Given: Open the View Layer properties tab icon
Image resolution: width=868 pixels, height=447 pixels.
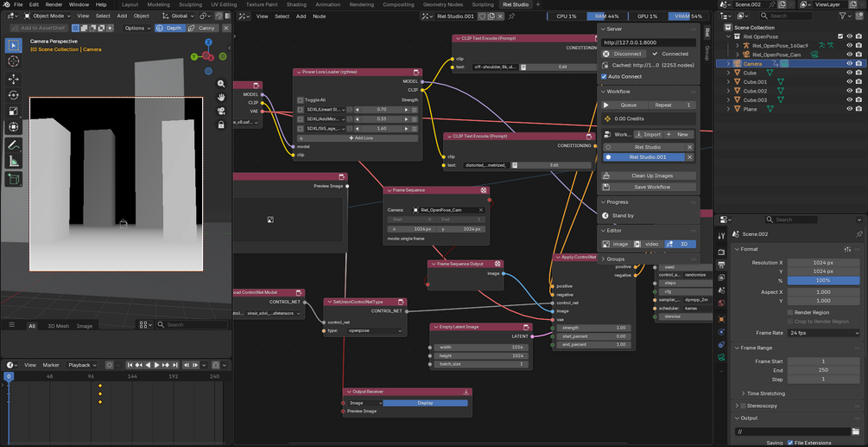Looking at the screenshot, I should pos(721,278).
